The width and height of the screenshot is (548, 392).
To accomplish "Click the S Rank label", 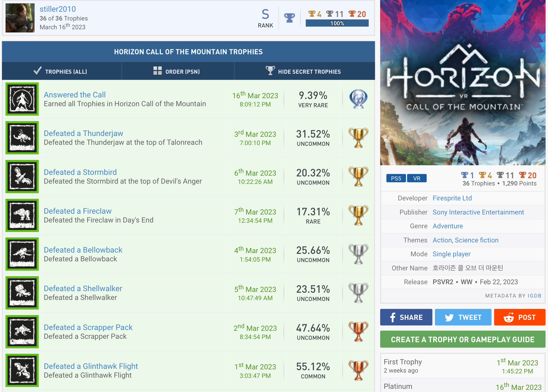I will 265,18.
